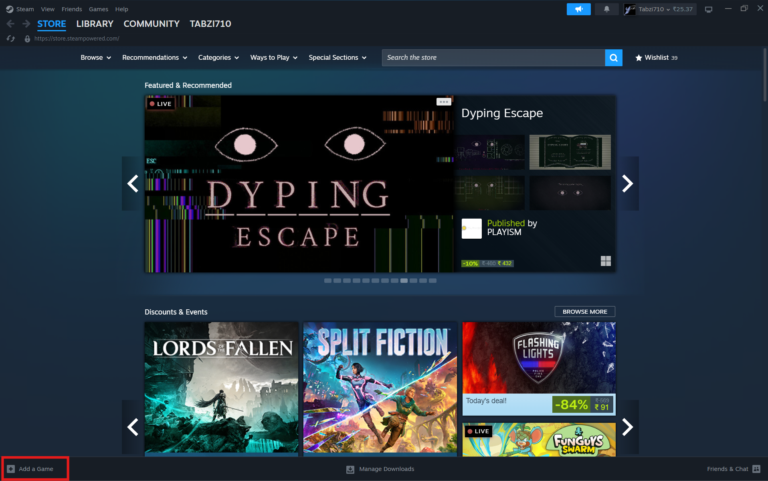Image resolution: width=768 pixels, height=481 pixels.
Task: Click the back navigation arrow
Action: point(10,24)
